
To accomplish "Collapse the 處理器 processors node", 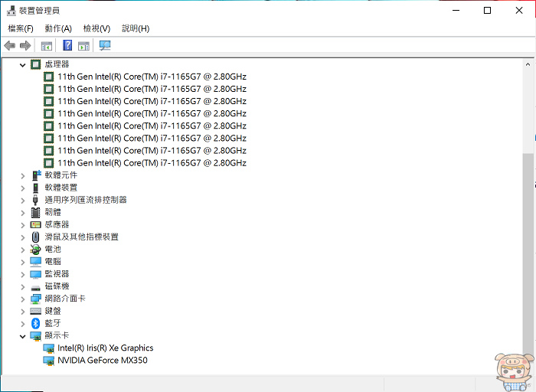I will point(22,64).
